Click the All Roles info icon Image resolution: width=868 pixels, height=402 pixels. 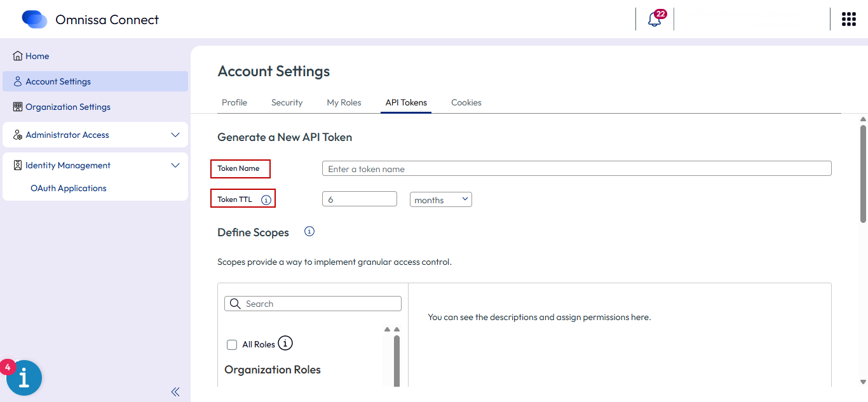point(286,344)
